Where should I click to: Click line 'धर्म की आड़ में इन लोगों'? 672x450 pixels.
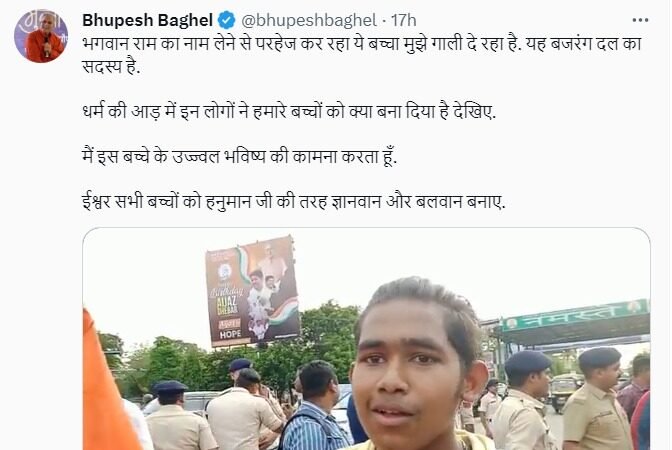(x=289, y=111)
